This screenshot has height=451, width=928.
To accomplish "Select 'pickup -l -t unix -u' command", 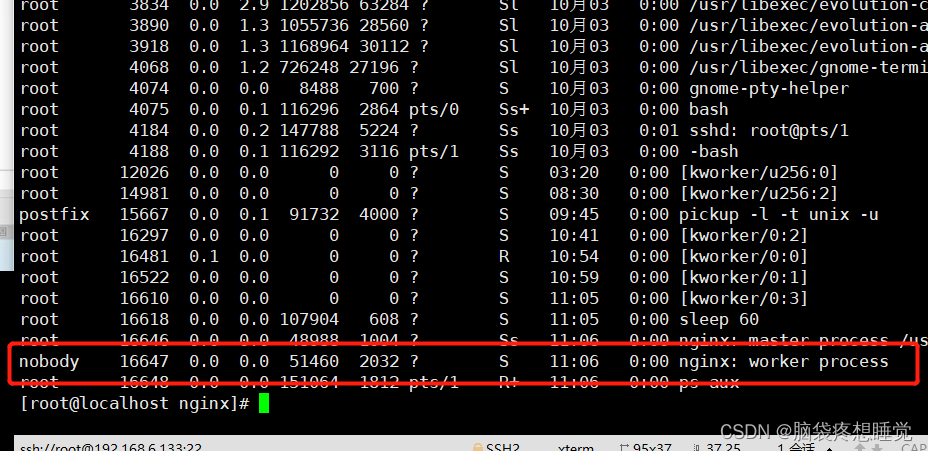I will (x=778, y=214).
